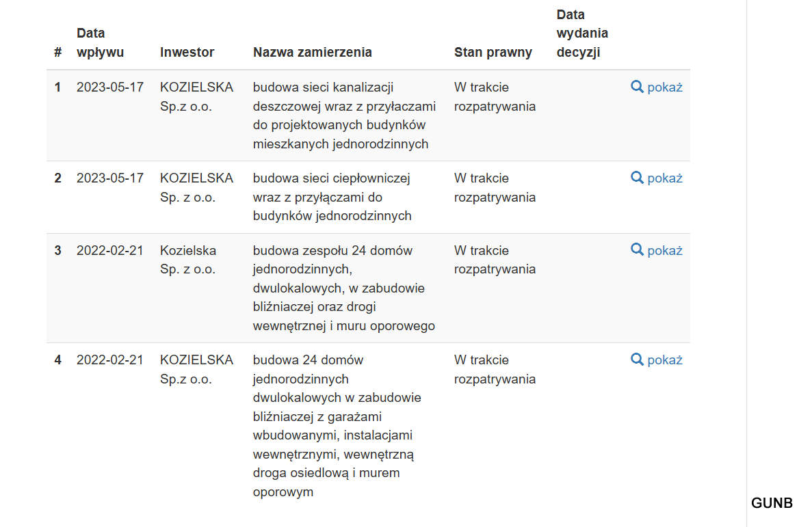Select the GUNB label on the right

(x=772, y=503)
